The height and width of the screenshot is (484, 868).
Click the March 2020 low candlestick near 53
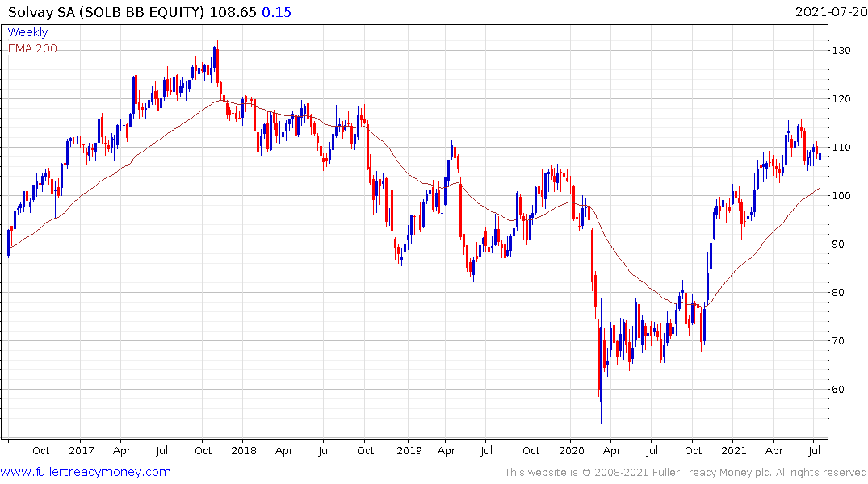pyautogui.click(x=602, y=362)
